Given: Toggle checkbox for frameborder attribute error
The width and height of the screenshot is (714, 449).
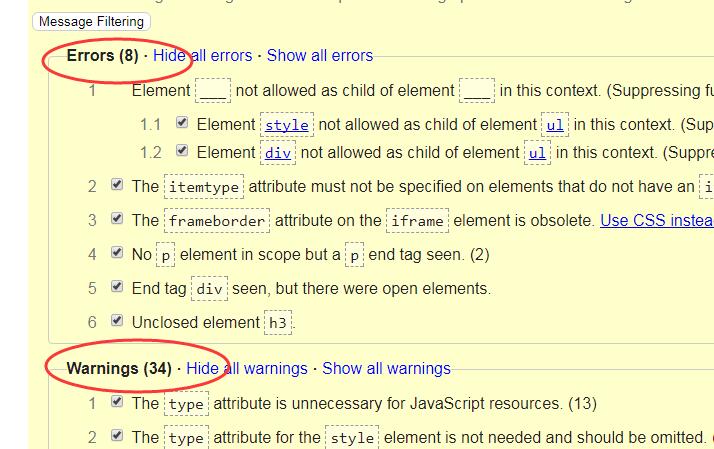Looking at the screenshot, I should coord(117,218).
